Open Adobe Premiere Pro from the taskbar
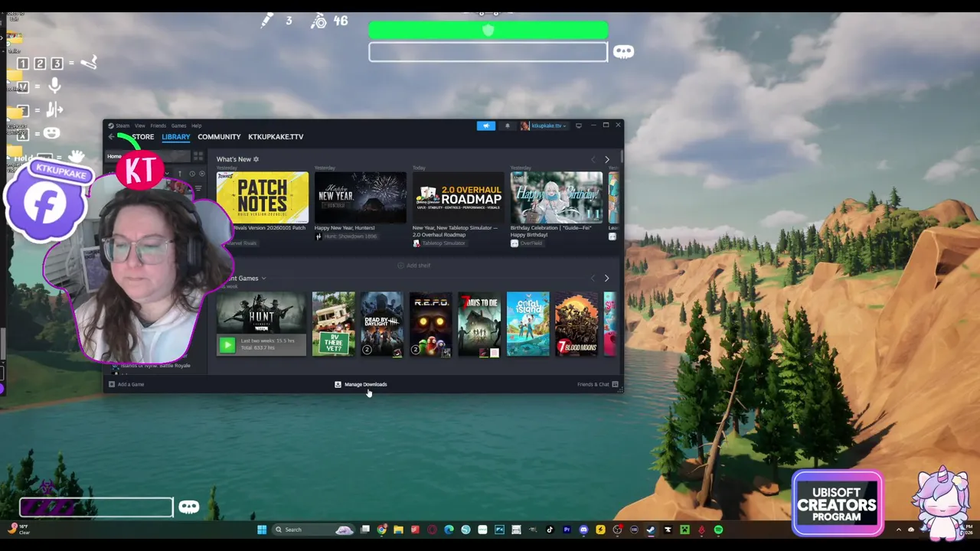 [x=567, y=530]
